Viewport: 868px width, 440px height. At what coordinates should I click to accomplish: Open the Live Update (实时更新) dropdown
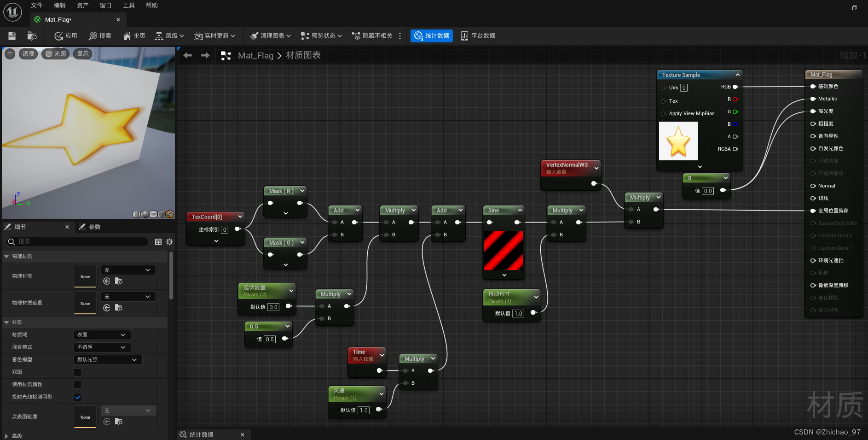pos(214,36)
